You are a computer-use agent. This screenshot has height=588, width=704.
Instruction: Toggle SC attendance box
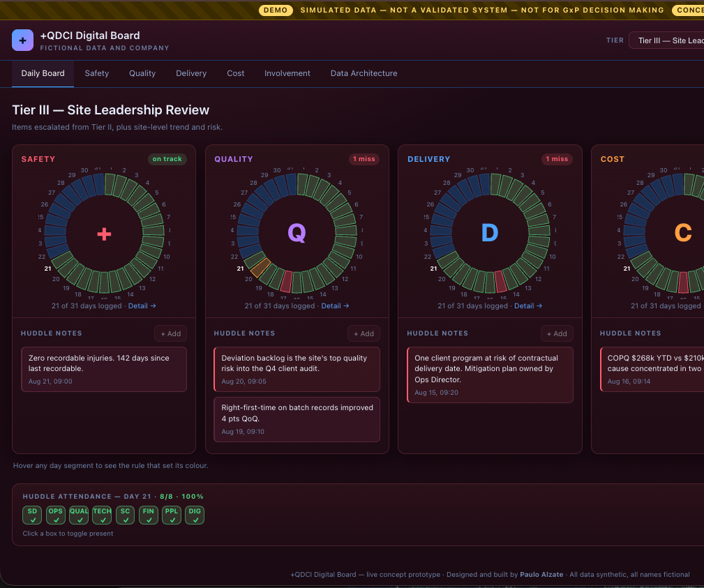(126, 515)
